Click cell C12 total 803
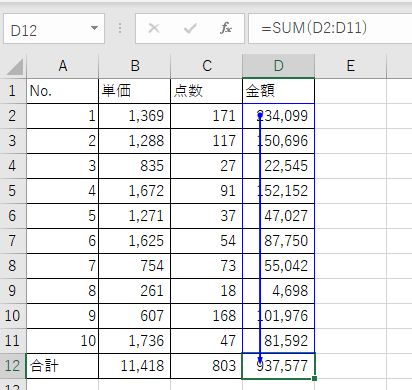This screenshot has height=390, width=412. coord(207,366)
